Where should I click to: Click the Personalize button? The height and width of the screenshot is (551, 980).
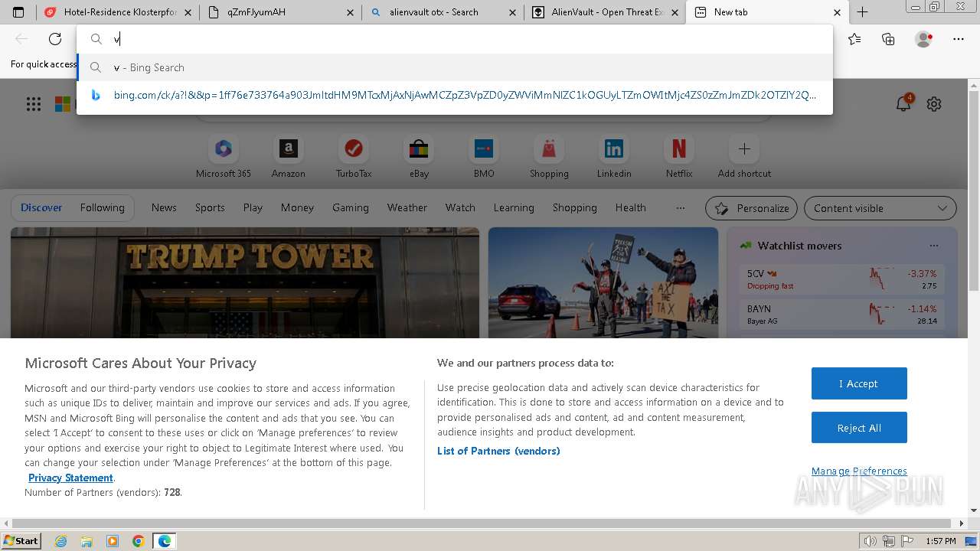coord(751,208)
